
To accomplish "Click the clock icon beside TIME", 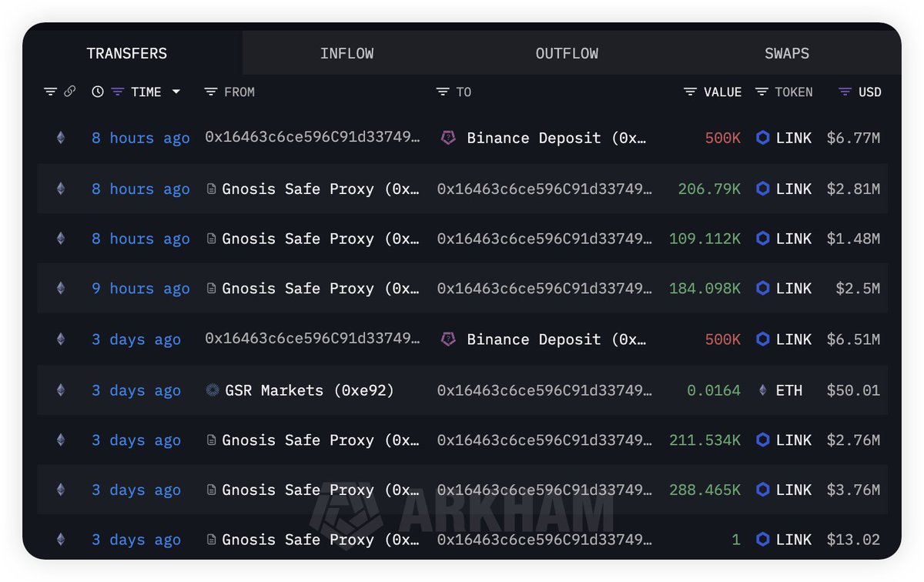I will [98, 92].
